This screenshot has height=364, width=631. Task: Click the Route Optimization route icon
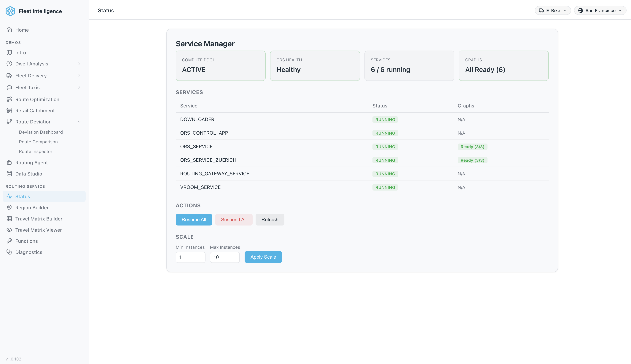pos(9,99)
